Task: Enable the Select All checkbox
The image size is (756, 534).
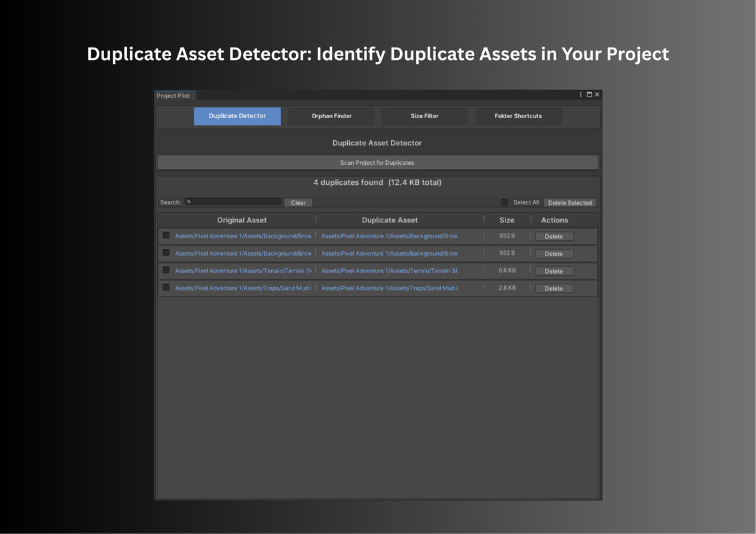Action: (x=504, y=202)
